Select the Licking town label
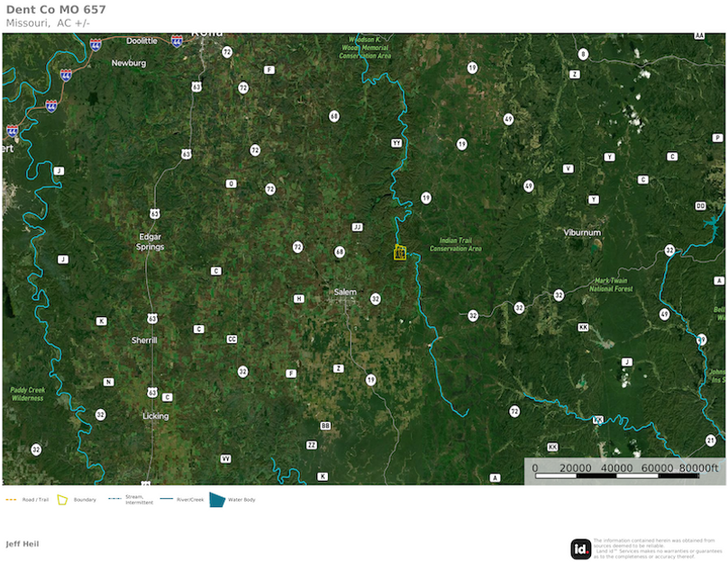 156,416
